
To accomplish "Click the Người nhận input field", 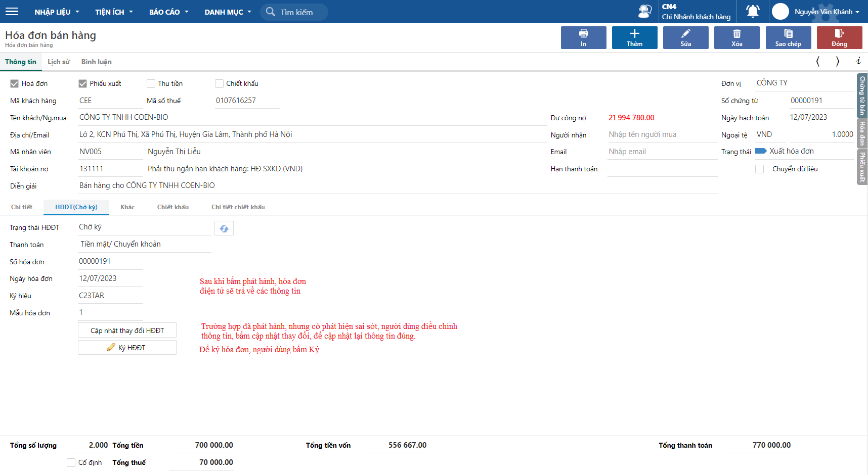I will pos(662,134).
